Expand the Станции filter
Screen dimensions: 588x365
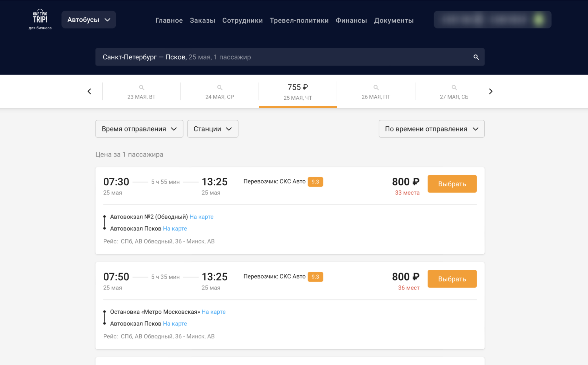click(x=212, y=129)
